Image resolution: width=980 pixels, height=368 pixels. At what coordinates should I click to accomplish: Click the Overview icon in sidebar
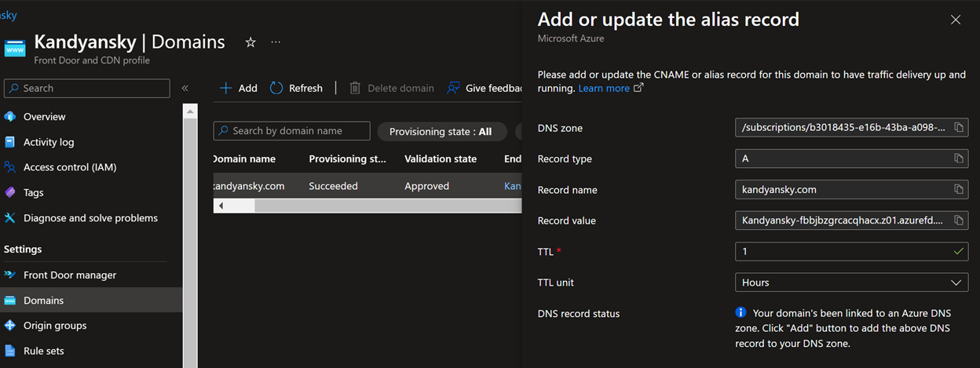click(10, 116)
